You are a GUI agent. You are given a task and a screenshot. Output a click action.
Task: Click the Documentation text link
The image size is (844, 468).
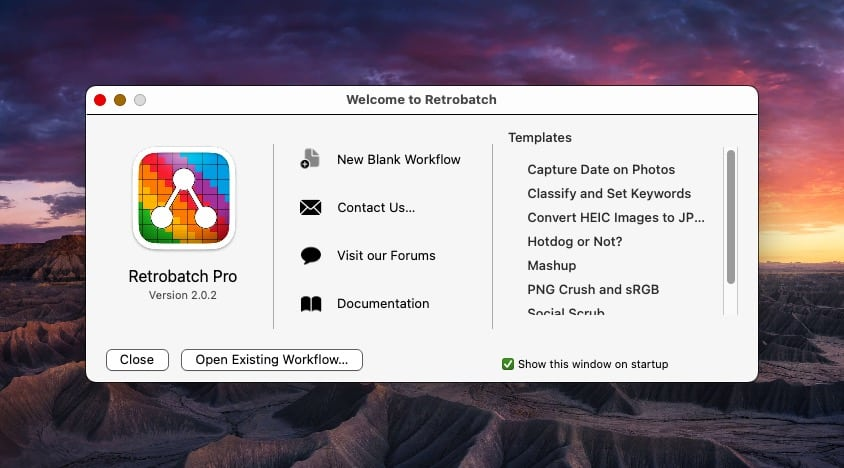pos(383,304)
